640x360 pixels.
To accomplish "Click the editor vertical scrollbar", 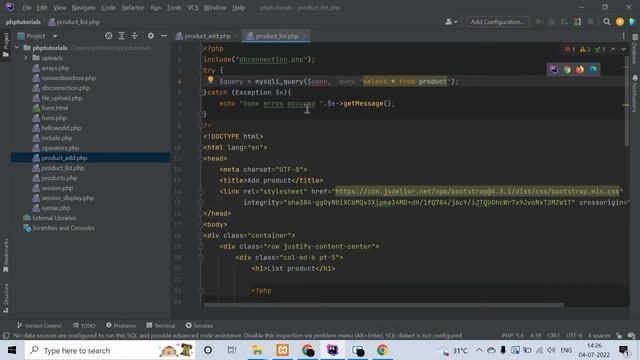I will point(627,101).
